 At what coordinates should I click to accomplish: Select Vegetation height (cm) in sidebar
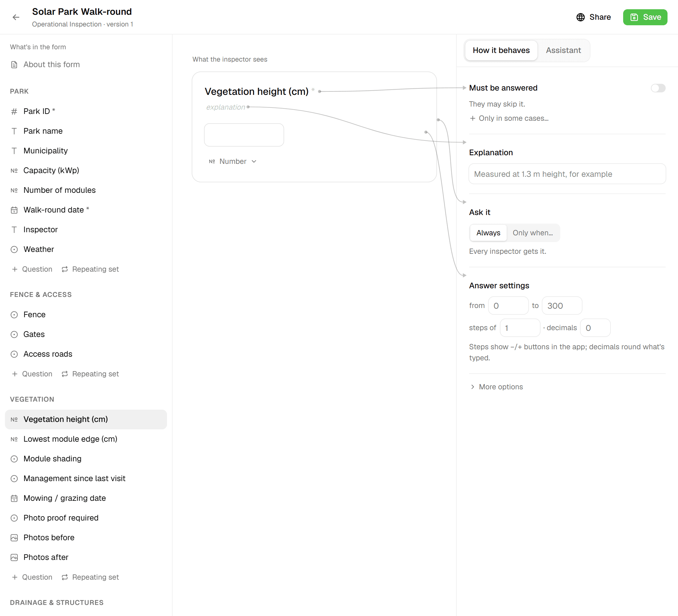click(x=86, y=419)
